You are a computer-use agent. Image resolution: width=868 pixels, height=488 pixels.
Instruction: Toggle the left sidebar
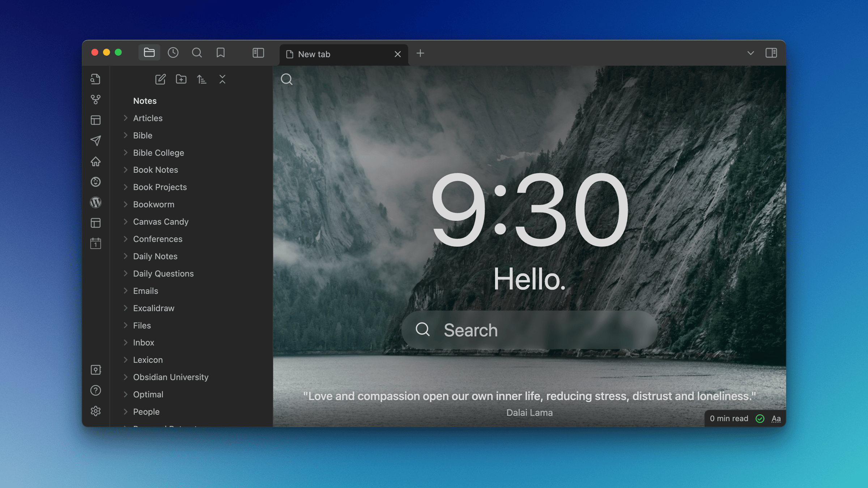coord(258,53)
